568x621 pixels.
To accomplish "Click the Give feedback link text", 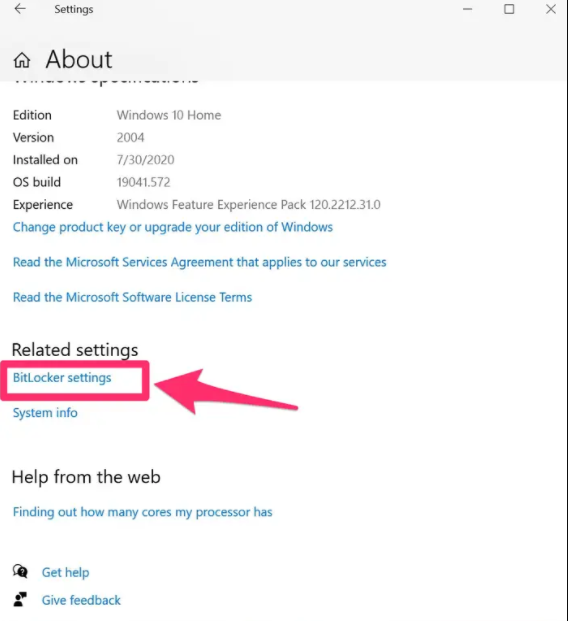I will [x=81, y=600].
